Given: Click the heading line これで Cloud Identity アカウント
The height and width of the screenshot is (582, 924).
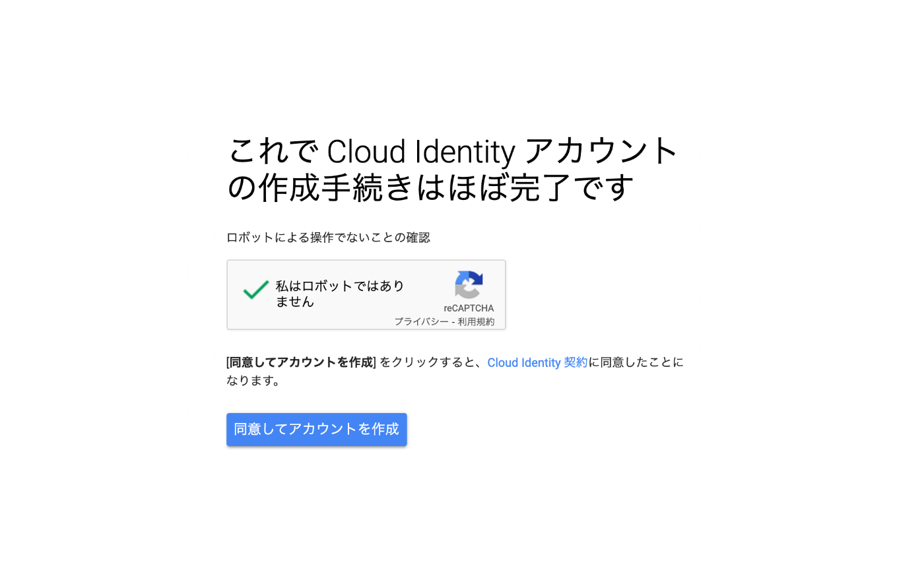Looking at the screenshot, I should (x=453, y=151).
